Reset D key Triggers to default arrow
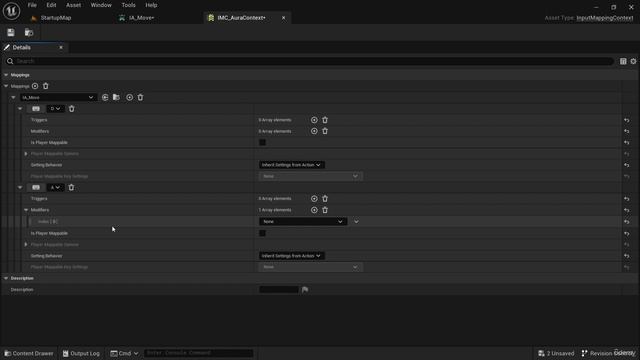 pos(627,120)
